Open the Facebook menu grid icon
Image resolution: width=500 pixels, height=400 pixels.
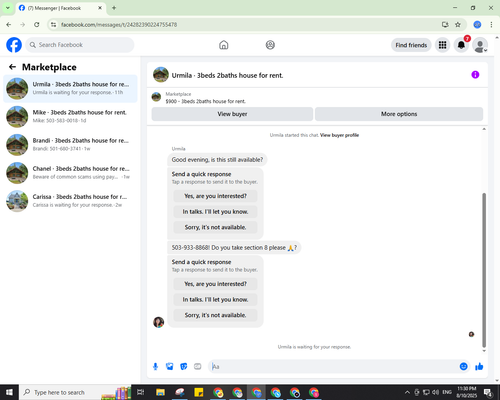click(442, 45)
